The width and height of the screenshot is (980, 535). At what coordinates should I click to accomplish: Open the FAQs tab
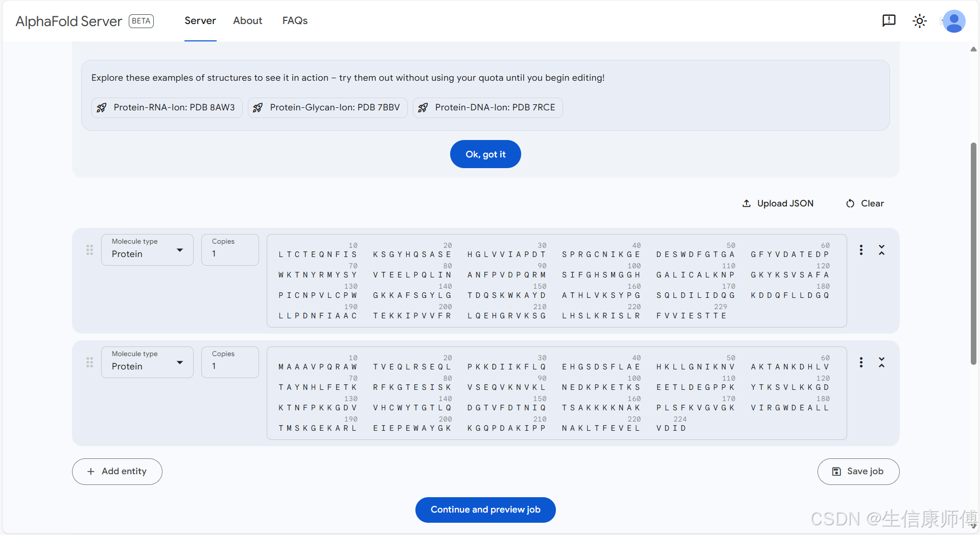(x=295, y=21)
